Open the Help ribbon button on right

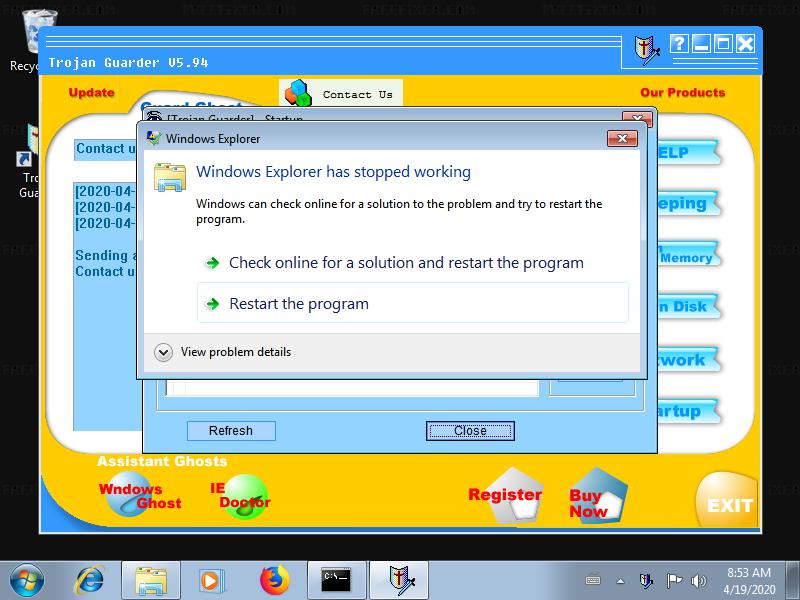[688, 152]
